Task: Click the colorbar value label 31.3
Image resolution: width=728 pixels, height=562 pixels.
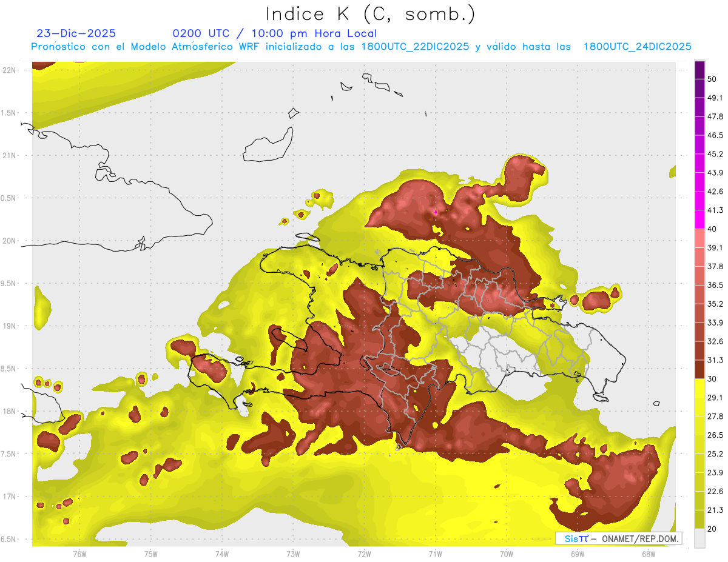Action: coord(715,360)
